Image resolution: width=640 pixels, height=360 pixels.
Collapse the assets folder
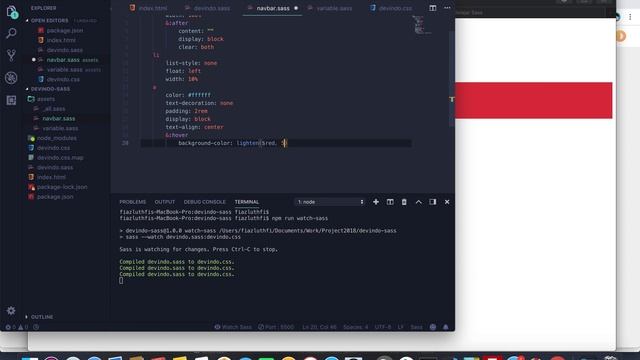tap(46, 99)
